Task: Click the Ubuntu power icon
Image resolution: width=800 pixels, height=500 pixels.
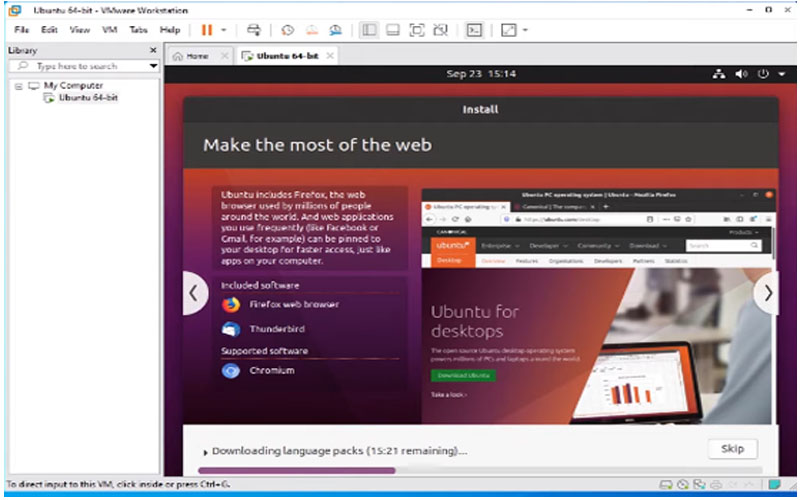Action: click(x=763, y=74)
